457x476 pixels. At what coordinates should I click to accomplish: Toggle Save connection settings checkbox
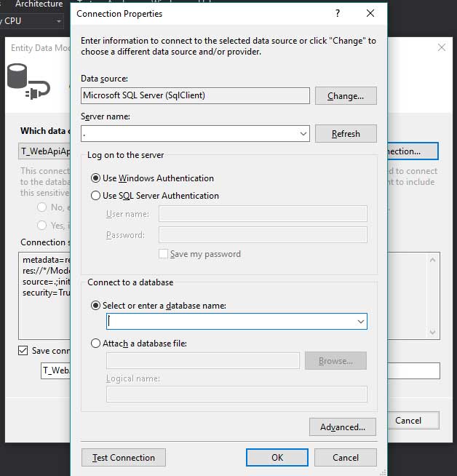point(23,351)
